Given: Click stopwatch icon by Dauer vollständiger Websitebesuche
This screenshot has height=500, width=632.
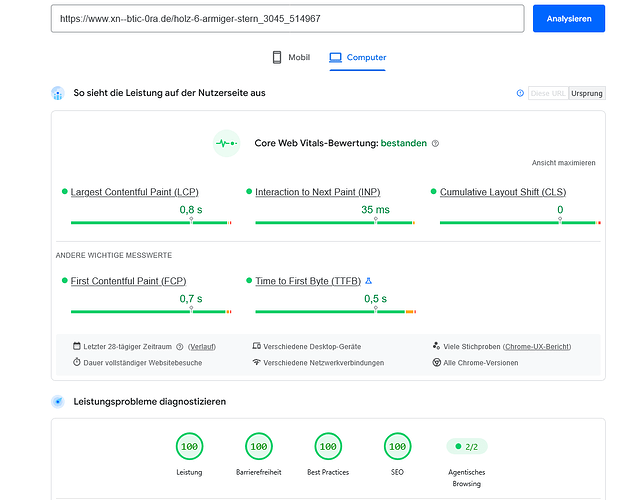Looking at the screenshot, I should pos(77,362).
